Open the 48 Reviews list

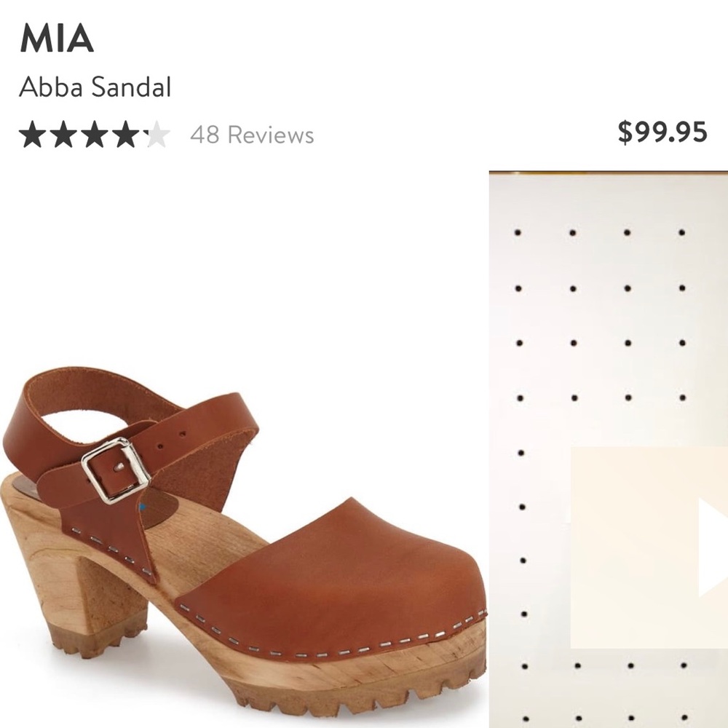[251, 133]
